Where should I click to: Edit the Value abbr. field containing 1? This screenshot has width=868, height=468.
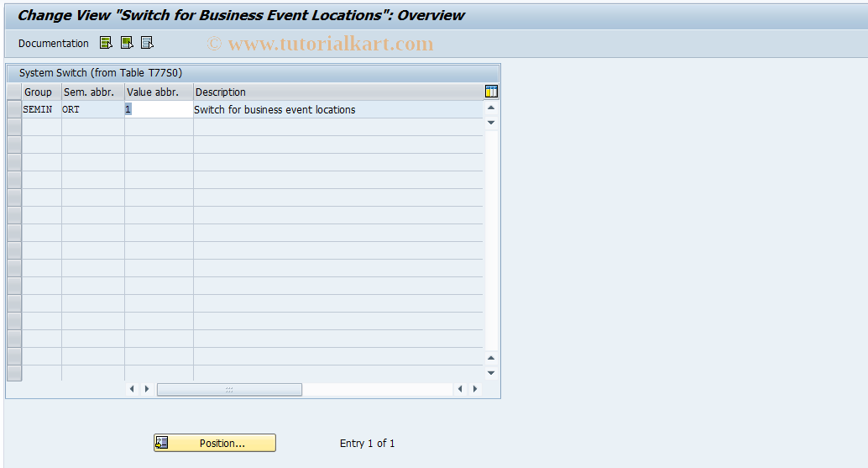159,110
